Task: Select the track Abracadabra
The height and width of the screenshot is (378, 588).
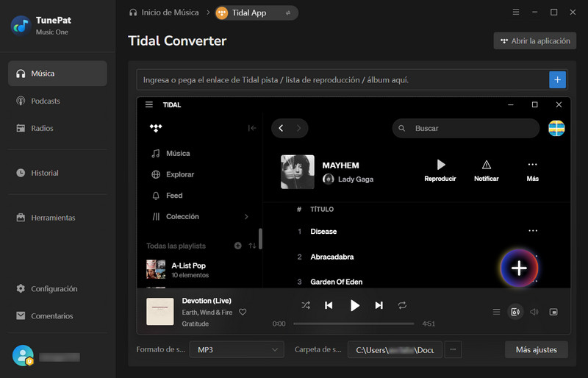Action: (x=332, y=257)
